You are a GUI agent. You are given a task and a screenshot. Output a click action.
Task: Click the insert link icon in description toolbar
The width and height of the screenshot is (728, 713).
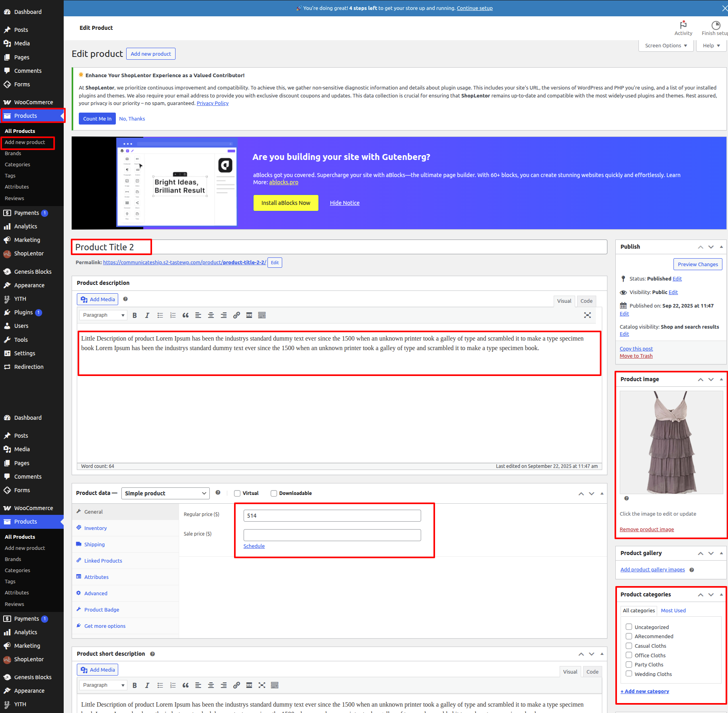pos(236,315)
